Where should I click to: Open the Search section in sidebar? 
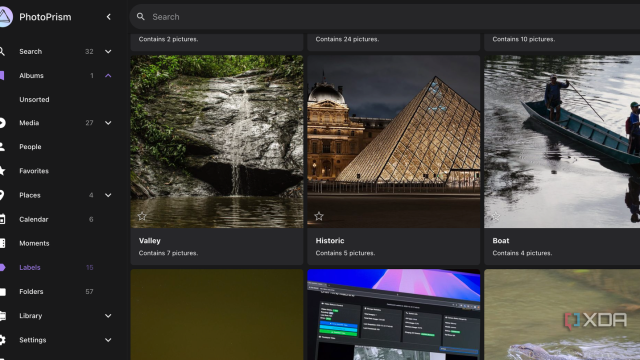tap(31, 51)
